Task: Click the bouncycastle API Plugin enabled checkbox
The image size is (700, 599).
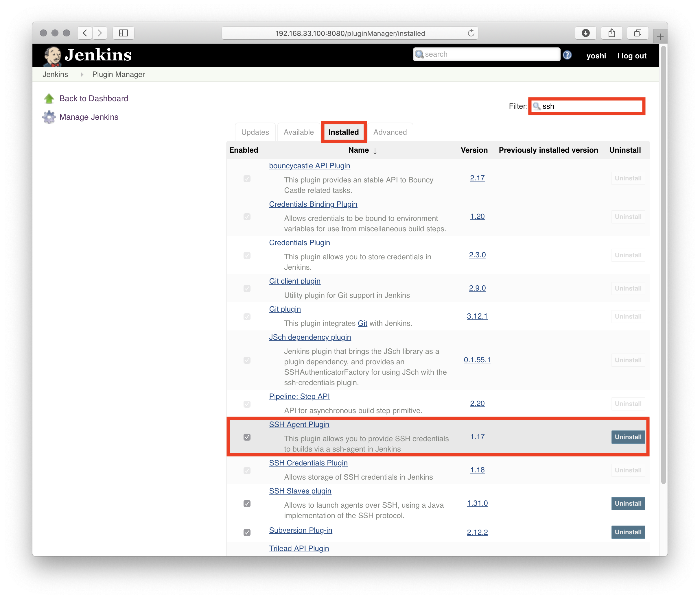Action: (x=247, y=179)
